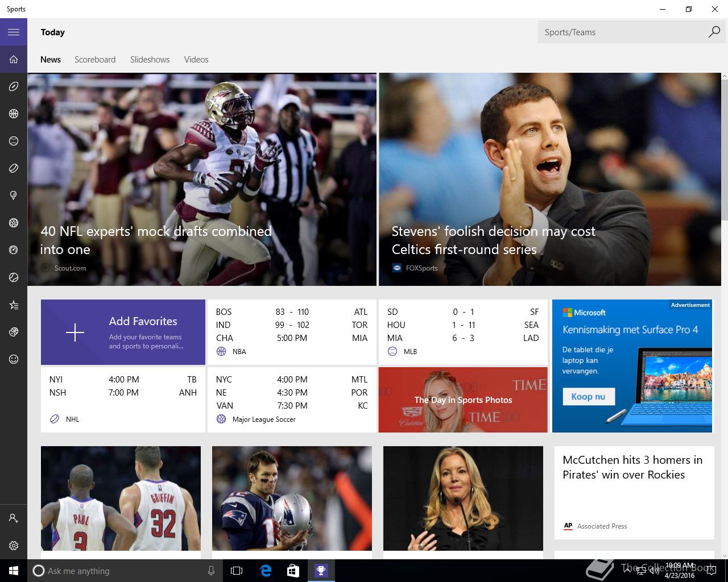Click the scrollbar down arrow

click(725, 555)
